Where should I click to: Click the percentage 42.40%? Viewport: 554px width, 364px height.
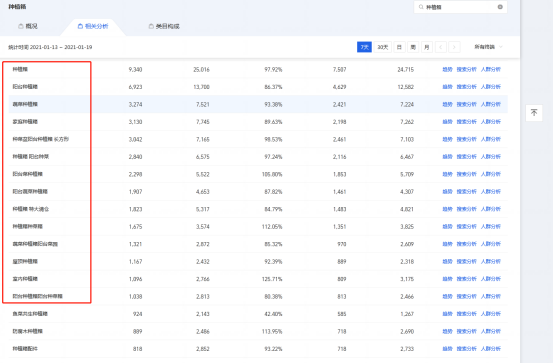click(x=273, y=314)
